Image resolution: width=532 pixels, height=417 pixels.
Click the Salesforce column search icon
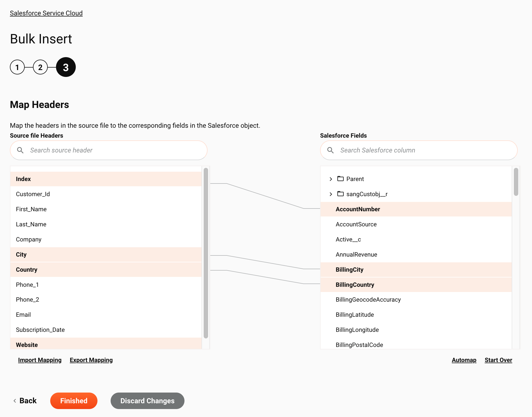(330, 150)
